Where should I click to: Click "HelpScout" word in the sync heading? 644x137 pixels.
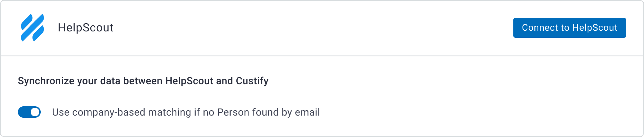(x=189, y=81)
